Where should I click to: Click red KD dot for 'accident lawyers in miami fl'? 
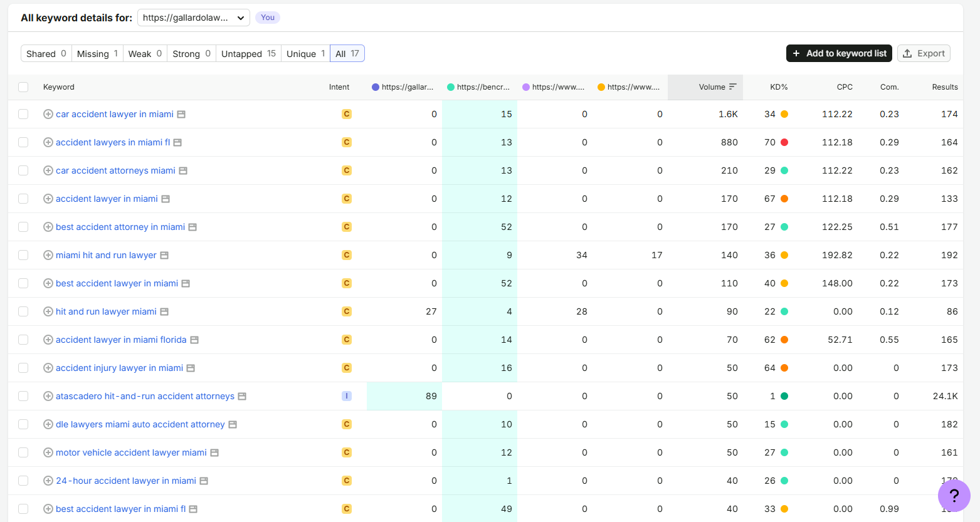[784, 142]
